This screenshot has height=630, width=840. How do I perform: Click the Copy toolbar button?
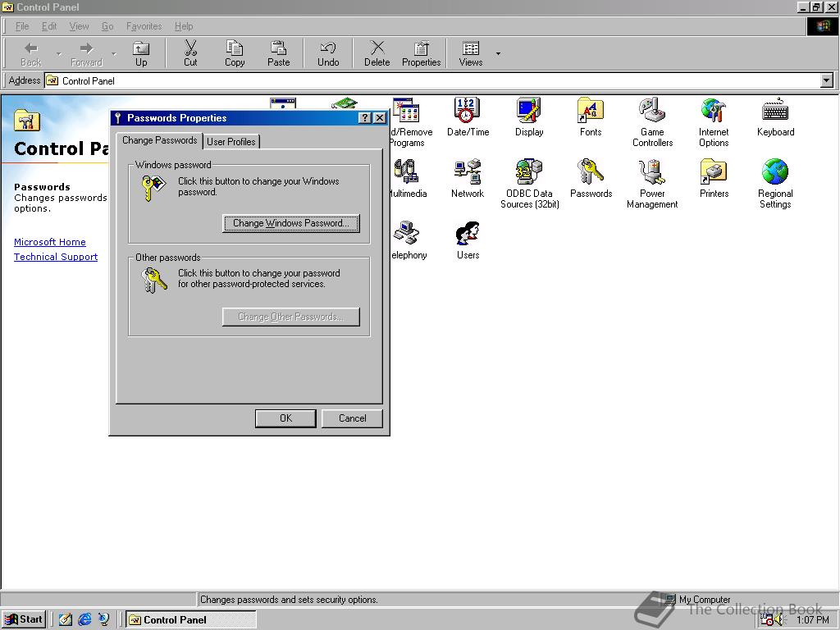click(x=234, y=54)
